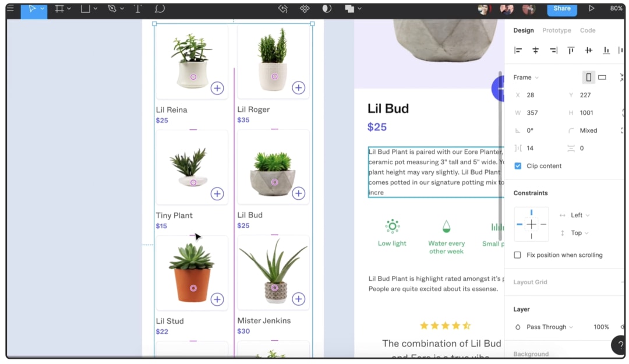Switch to the Design tab
The image size is (629, 364).
[x=524, y=30]
